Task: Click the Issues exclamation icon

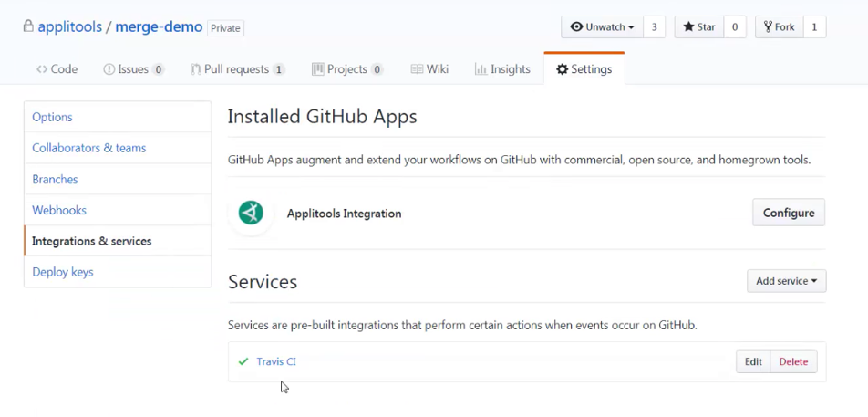Action: [x=109, y=69]
